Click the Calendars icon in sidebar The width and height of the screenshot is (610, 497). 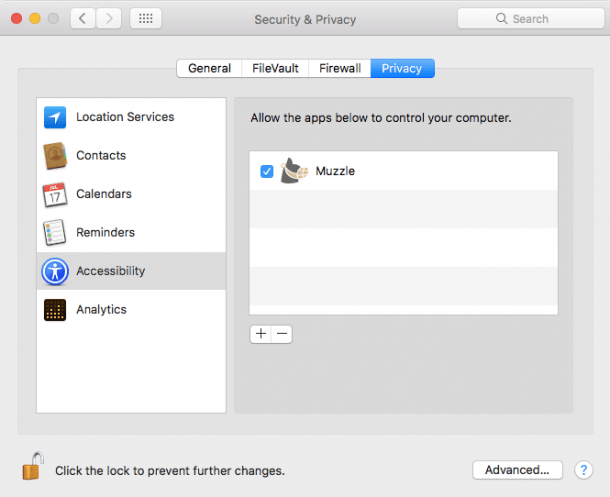(55, 194)
